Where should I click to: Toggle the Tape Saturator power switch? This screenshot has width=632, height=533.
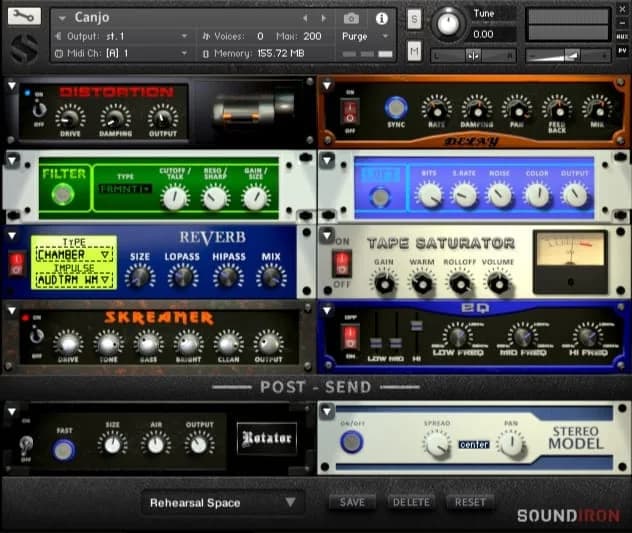(341, 263)
